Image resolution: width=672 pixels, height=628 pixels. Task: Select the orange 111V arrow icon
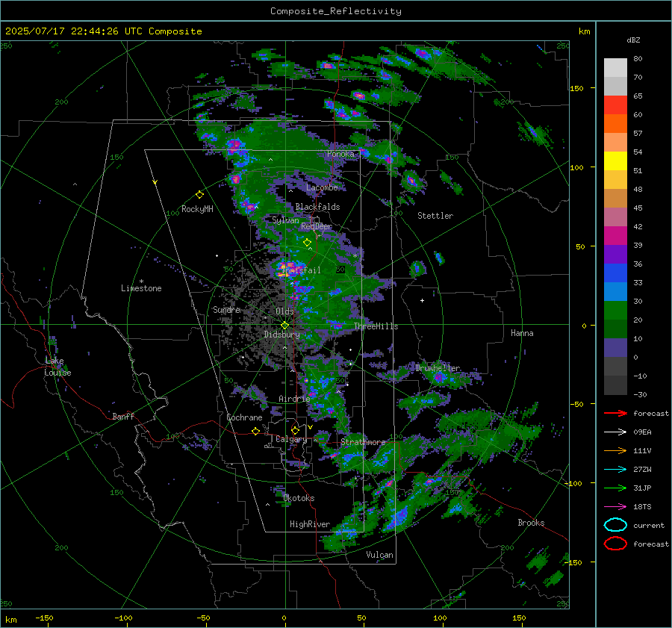[x=615, y=450]
